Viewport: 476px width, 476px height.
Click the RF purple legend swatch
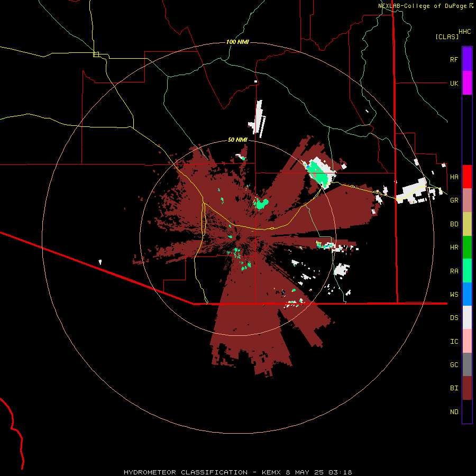[x=467, y=59]
